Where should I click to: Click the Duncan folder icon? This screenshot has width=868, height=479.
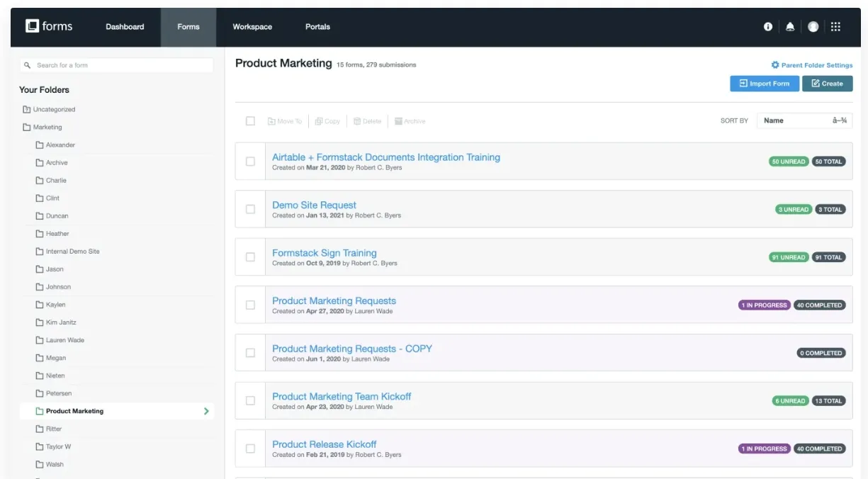(40, 216)
